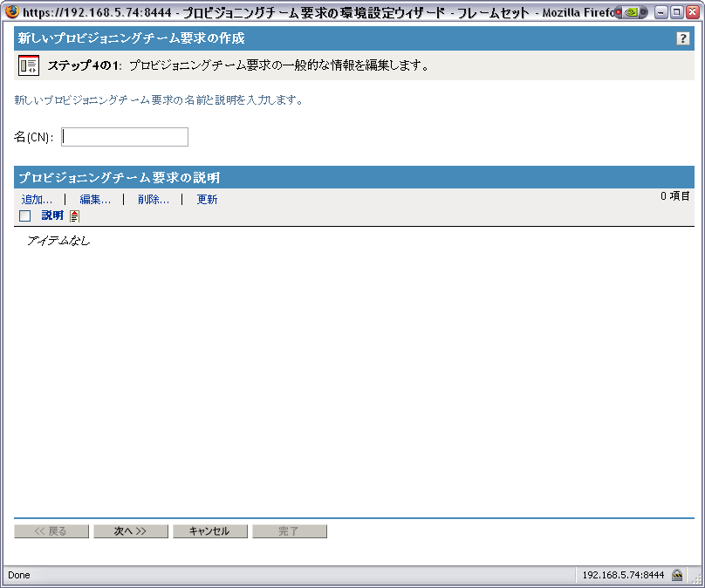This screenshot has width=705, height=588.
Task: Click the 編集... link
Action: pyautogui.click(x=95, y=200)
